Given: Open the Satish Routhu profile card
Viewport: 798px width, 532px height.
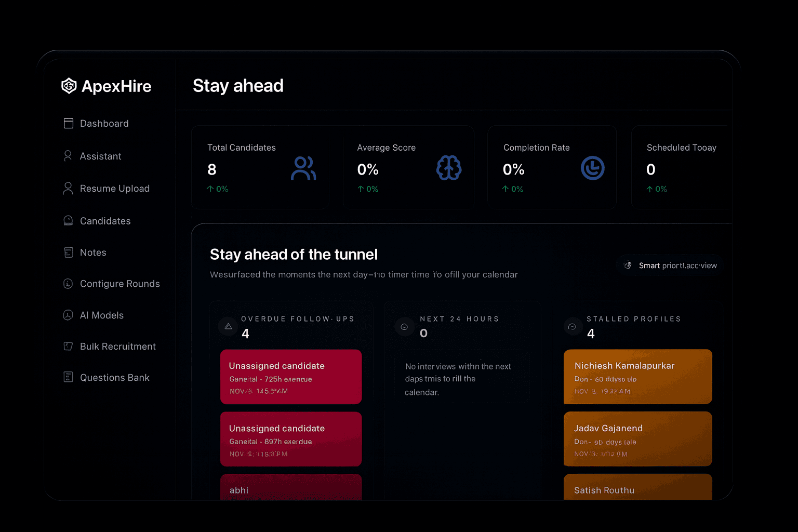Looking at the screenshot, I should 637,489.
